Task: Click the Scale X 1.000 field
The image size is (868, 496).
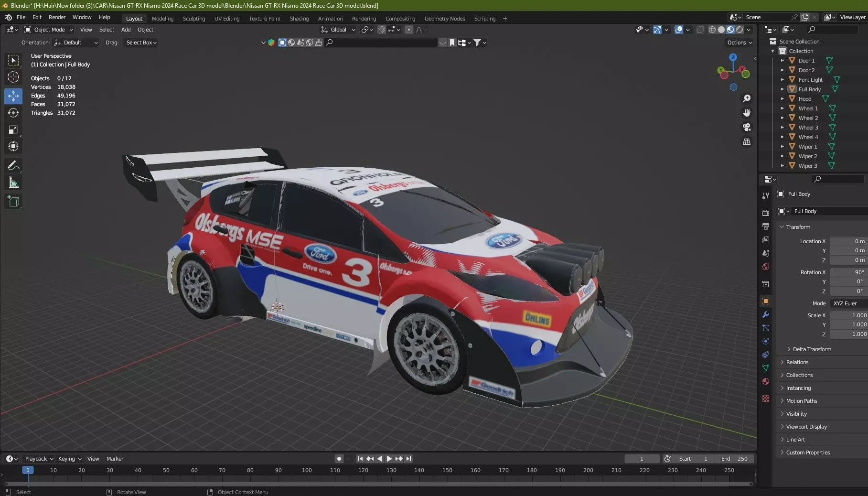Action: 848,315
